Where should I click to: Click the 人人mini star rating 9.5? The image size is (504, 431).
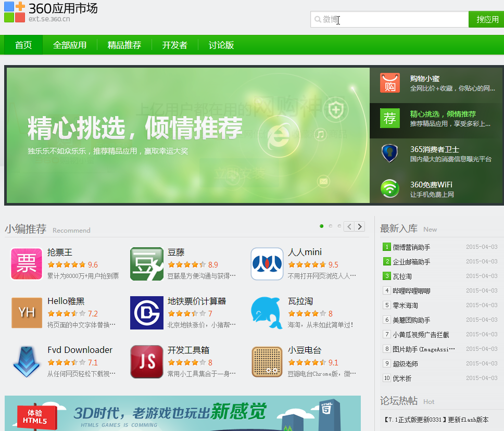[313, 265]
